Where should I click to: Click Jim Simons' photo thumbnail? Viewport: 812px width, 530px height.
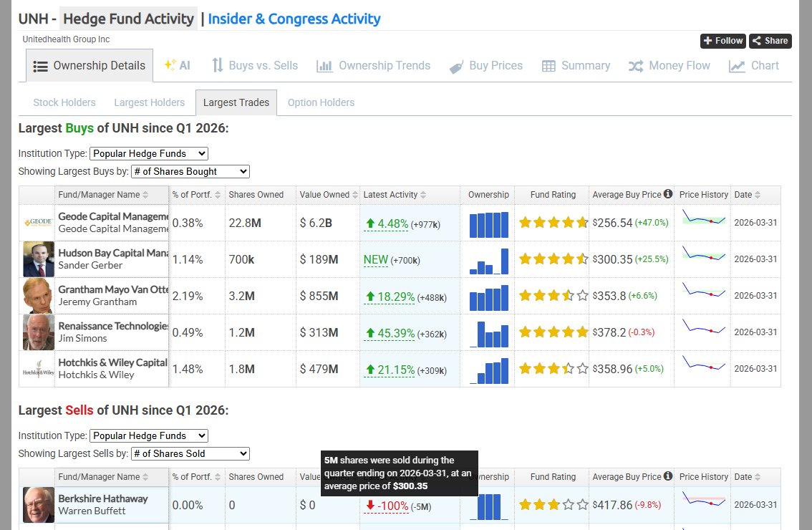[39, 332]
